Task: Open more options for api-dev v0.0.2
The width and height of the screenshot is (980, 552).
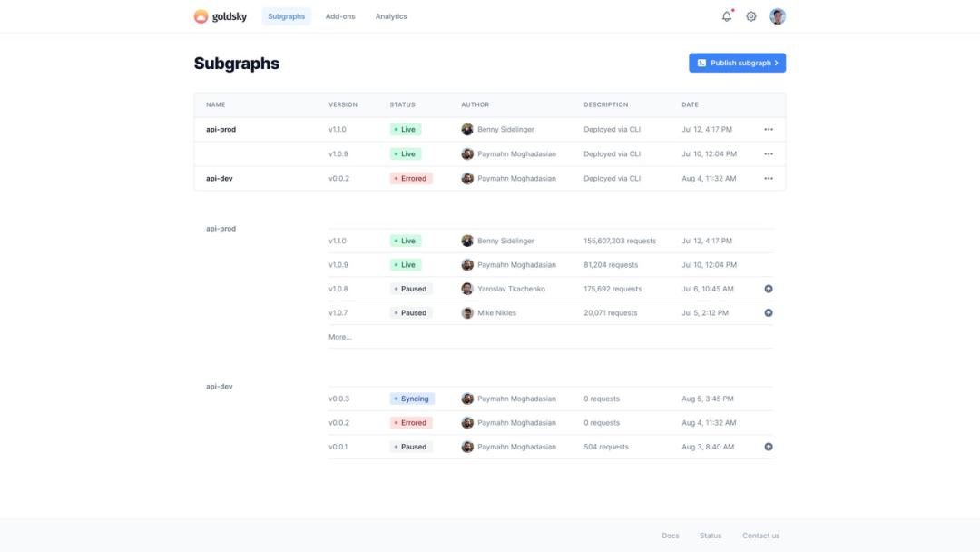Action: tap(769, 179)
